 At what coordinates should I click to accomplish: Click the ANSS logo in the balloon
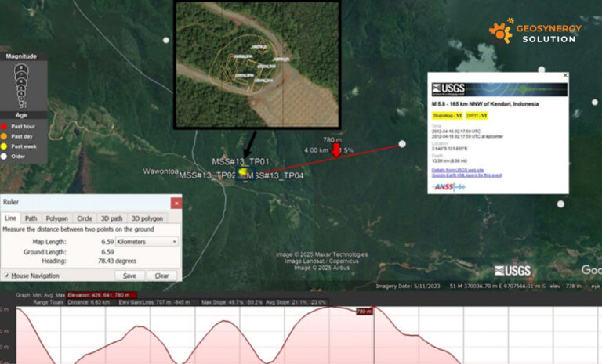click(x=448, y=186)
